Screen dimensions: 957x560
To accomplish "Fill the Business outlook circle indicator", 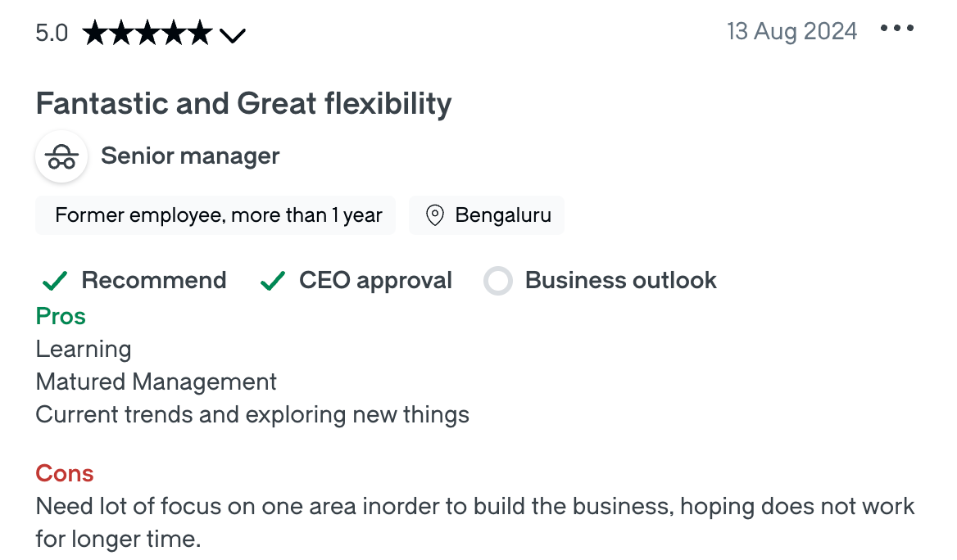I will (x=498, y=280).
